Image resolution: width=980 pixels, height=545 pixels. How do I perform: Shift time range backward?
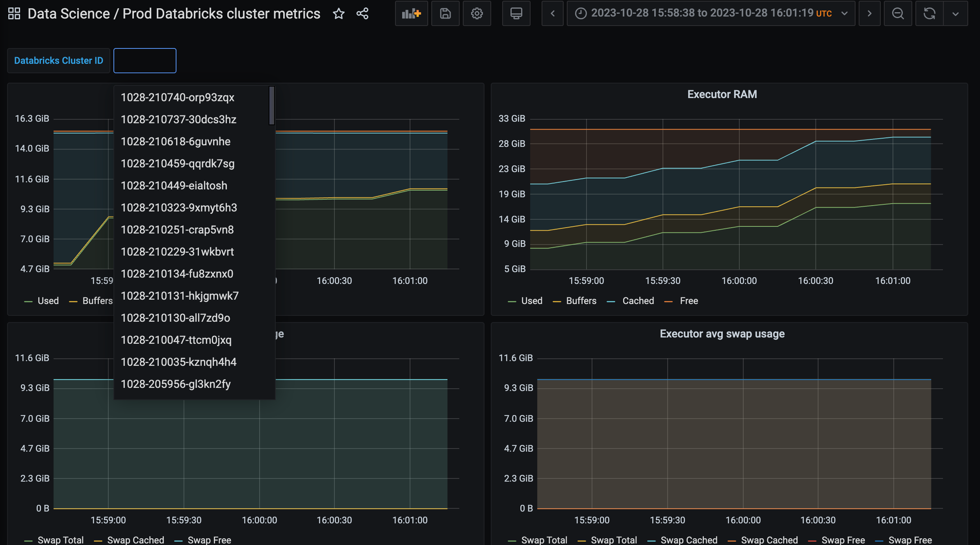(x=552, y=14)
